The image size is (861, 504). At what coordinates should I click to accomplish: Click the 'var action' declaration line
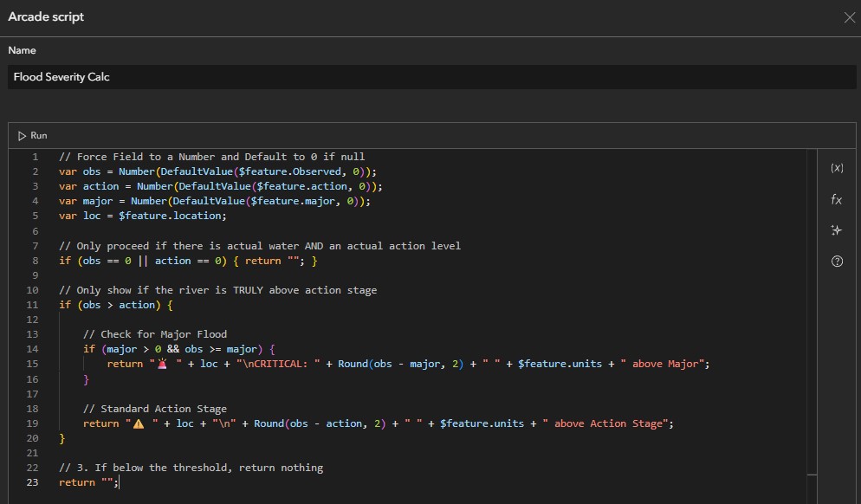pos(221,187)
